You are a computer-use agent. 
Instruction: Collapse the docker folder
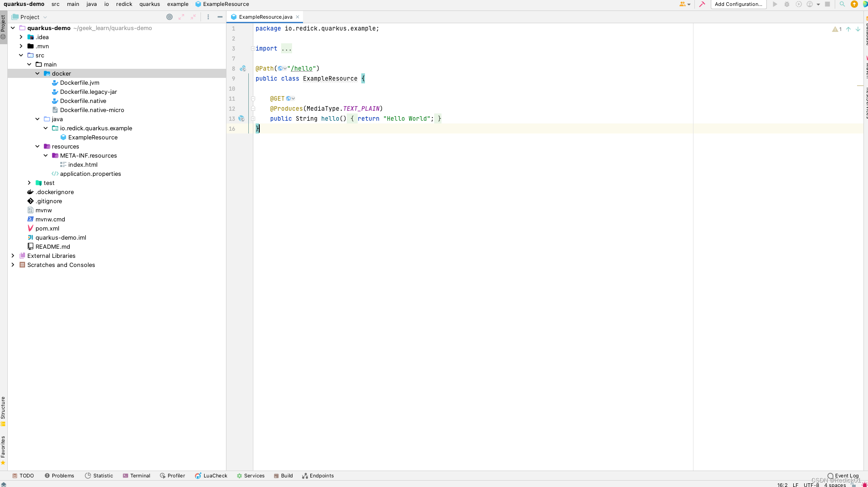(37, 73)
